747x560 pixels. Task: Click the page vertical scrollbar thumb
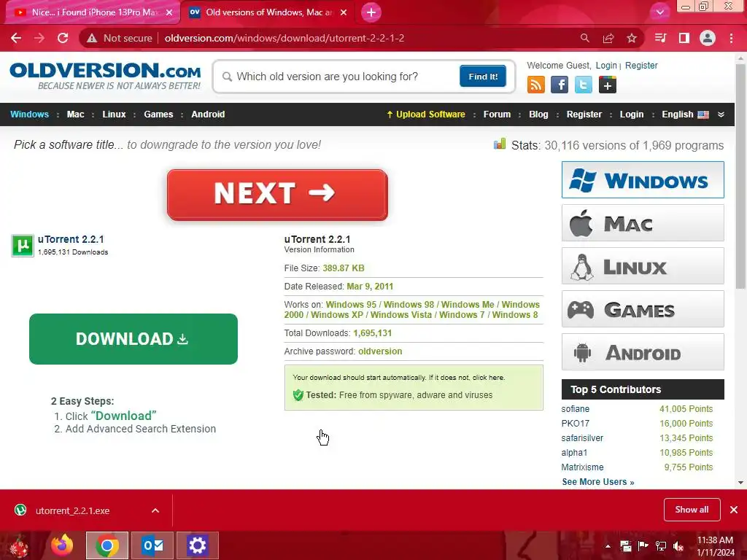(x=740, y=176)
